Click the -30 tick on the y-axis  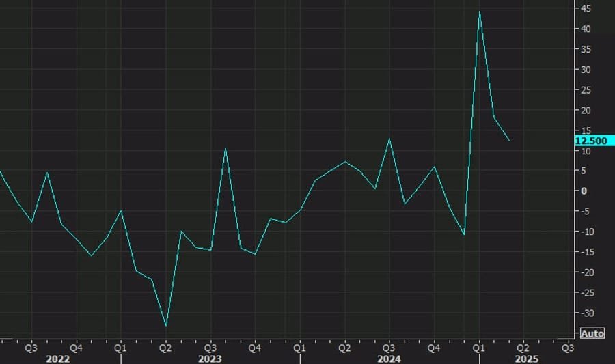coord(589,313)
